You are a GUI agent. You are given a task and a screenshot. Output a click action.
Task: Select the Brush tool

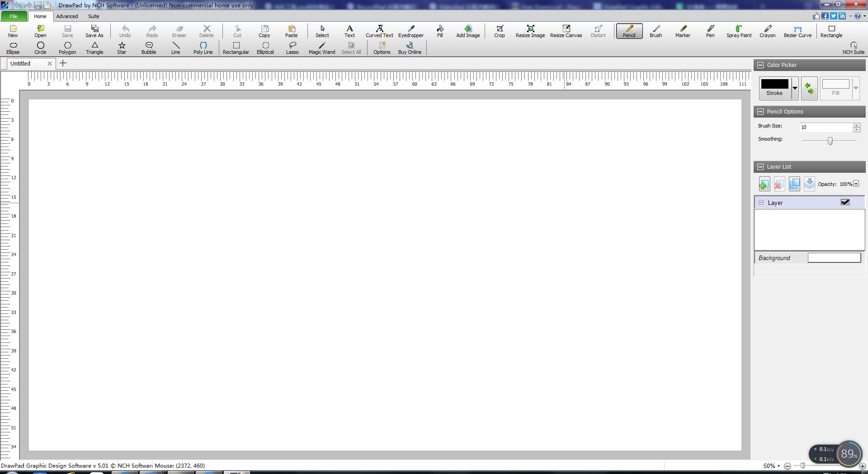(656, 32)
